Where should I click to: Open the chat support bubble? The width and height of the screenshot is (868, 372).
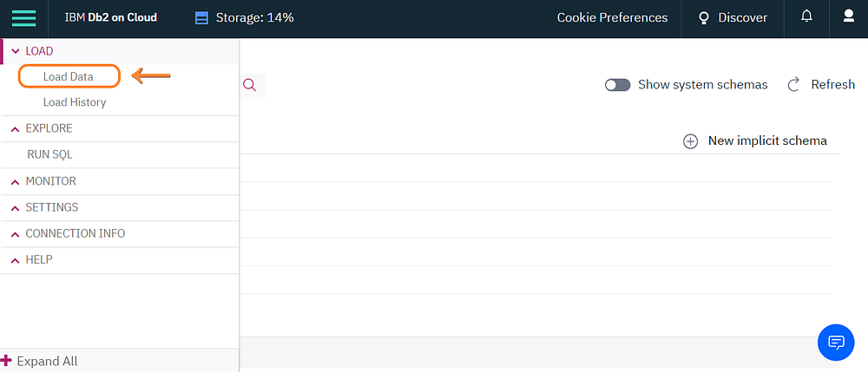coord(836,342)
